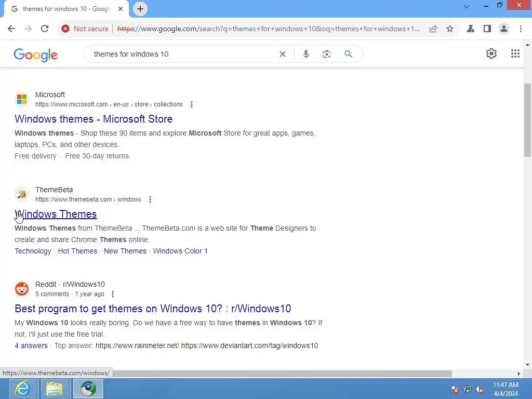This screenshot has height=399, width=532.
Task: Close the 'themes for windows 10' tab
Action: point(121,9)
